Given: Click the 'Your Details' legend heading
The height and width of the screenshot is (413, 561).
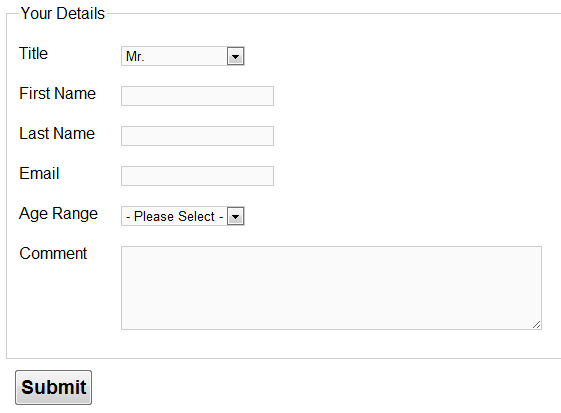Looking at the screenshot, I should click(x=63, y=14).
